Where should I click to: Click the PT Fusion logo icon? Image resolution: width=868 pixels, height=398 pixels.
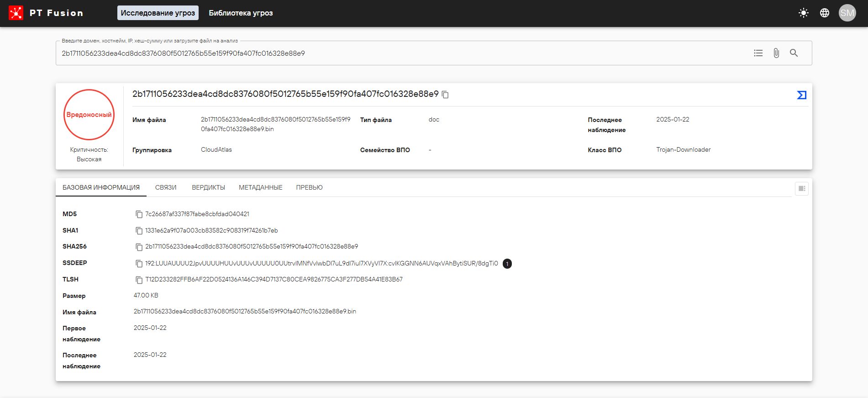16,13
